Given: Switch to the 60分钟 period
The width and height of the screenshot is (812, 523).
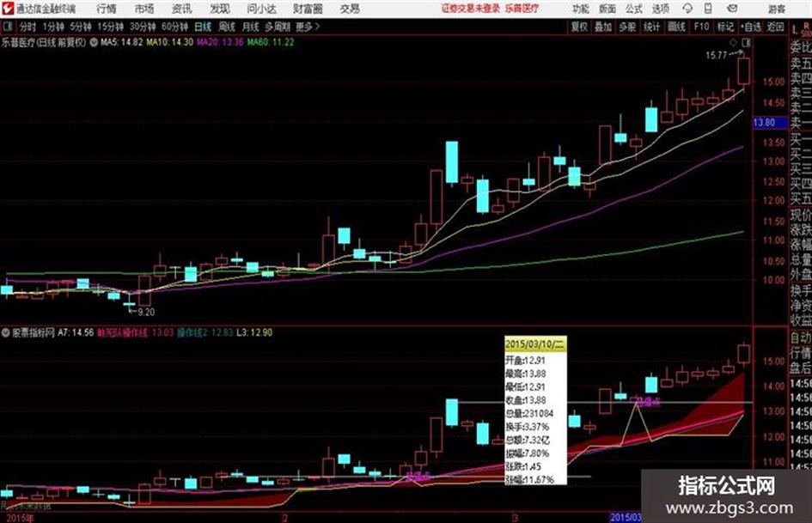Looking at the screenshot, I should click(174, 27).
